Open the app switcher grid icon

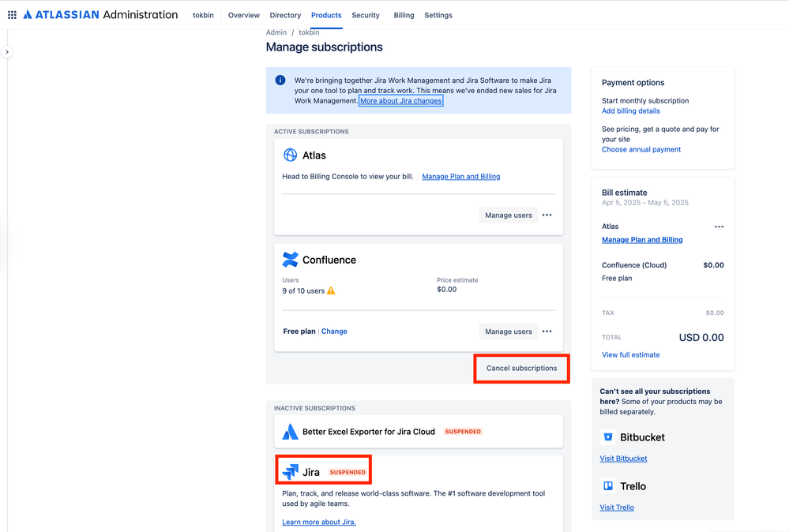[12, 15]
